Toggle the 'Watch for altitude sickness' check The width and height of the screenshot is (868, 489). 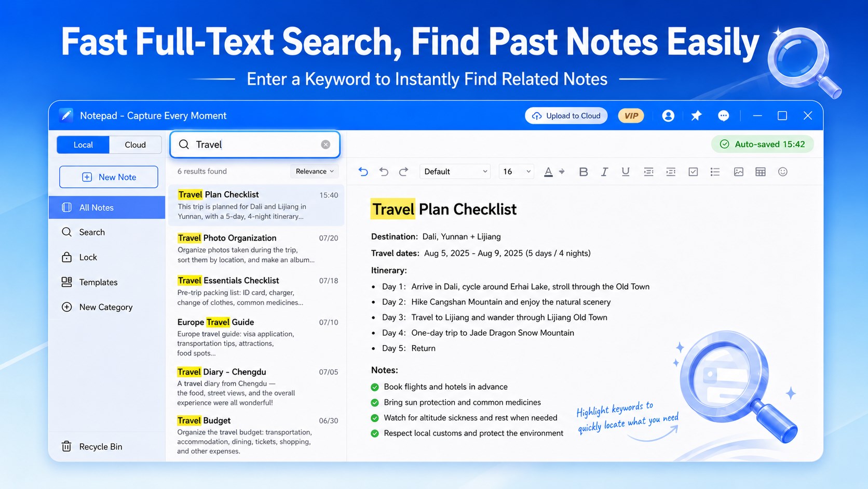(x=375, y=418)
